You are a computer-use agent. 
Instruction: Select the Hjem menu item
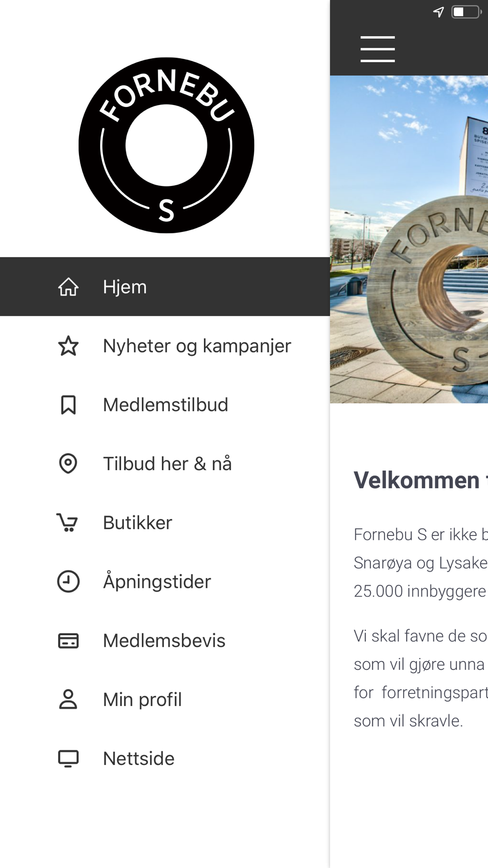pyautogui.click(x=165, y=287)
